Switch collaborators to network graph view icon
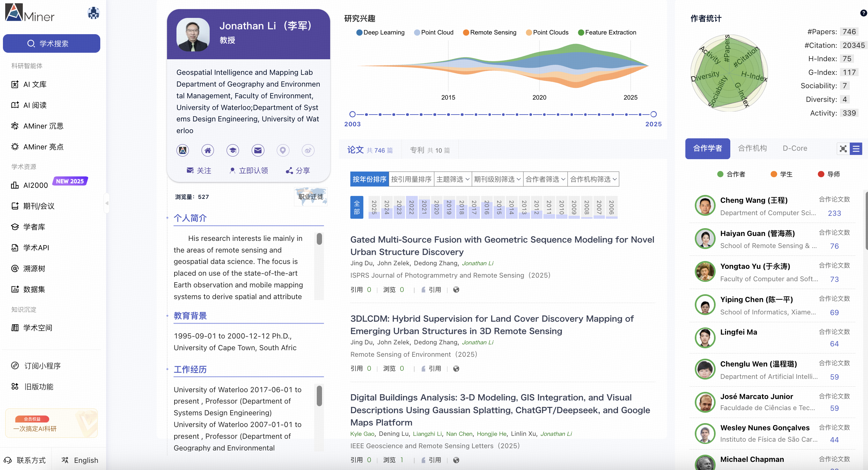 [843, 148]
